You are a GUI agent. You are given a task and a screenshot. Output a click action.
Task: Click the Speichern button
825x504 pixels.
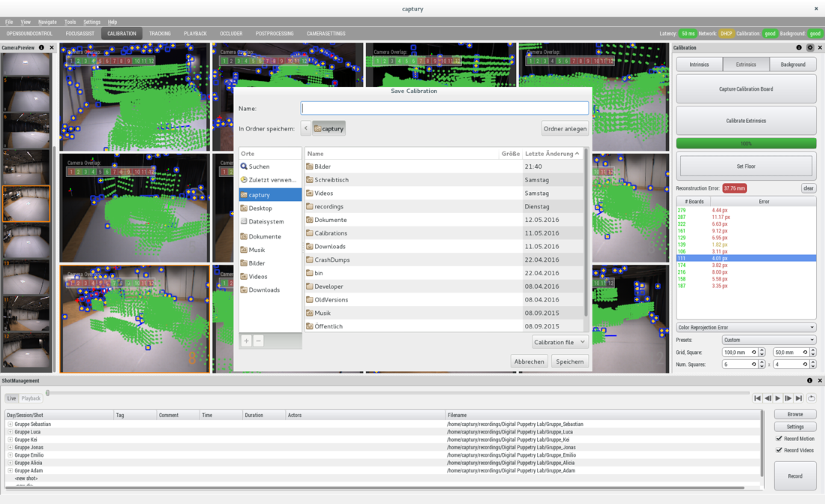pyautogui.click(x=569, y=361)
